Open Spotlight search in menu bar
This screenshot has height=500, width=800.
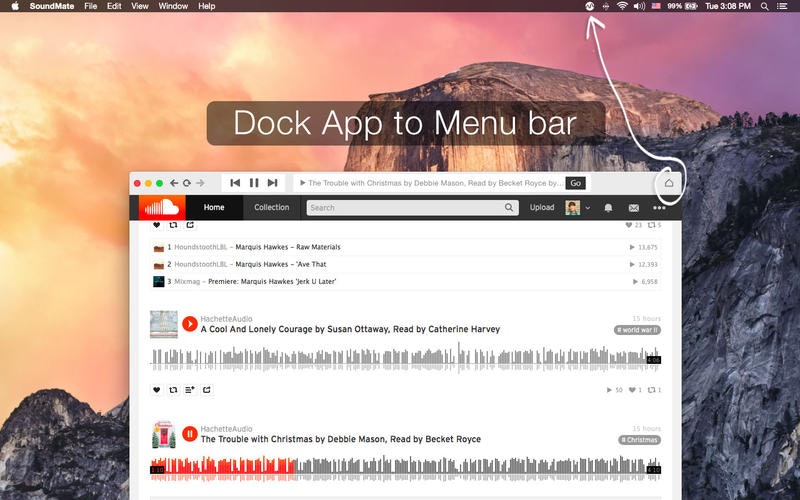[764, 6]
